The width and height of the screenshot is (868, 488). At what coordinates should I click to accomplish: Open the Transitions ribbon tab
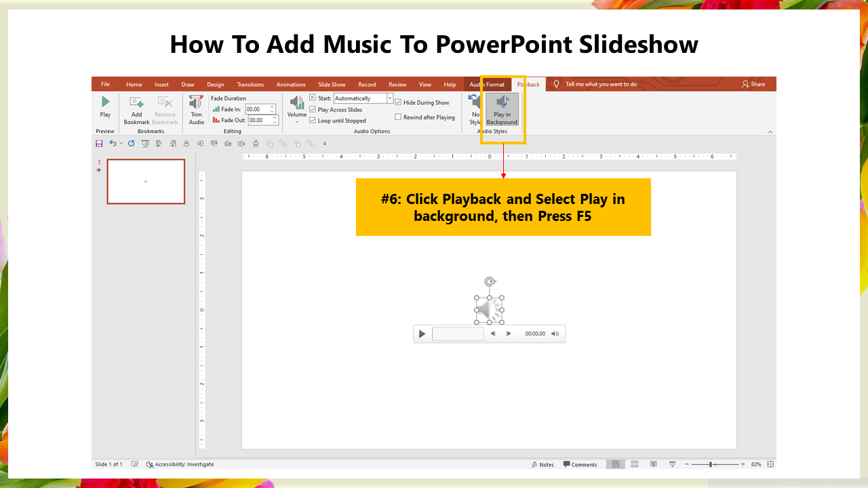(250, 84)
